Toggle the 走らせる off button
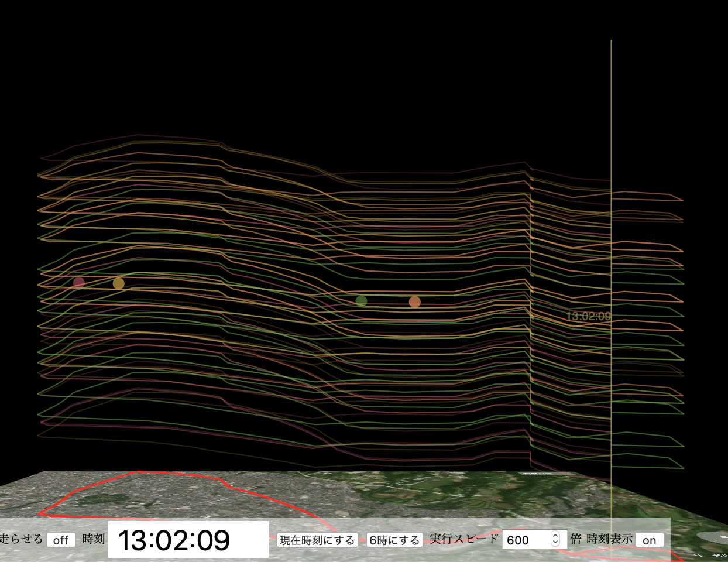 coord(61,540)
